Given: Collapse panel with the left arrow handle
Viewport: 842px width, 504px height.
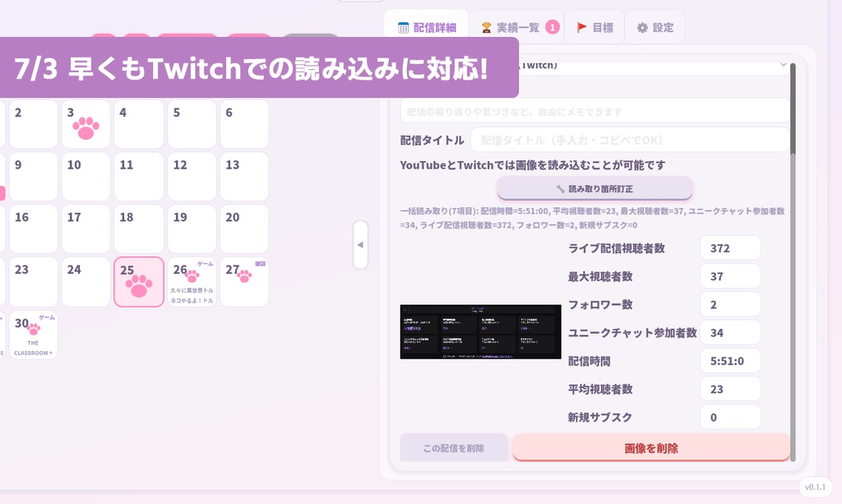Looking at the screenshot, I should tap(360, 245).
